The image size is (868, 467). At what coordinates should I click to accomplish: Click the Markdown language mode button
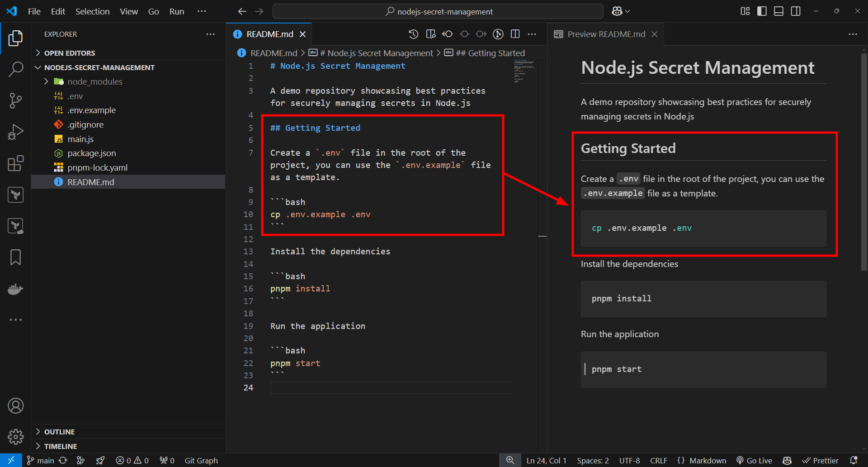pyautogui.click(x=708, y=460)
